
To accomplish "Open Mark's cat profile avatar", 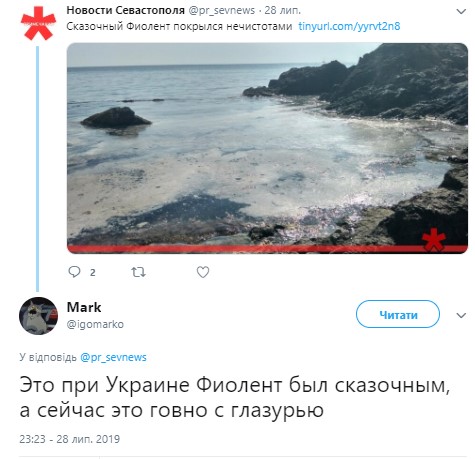I will coord(38,316).
